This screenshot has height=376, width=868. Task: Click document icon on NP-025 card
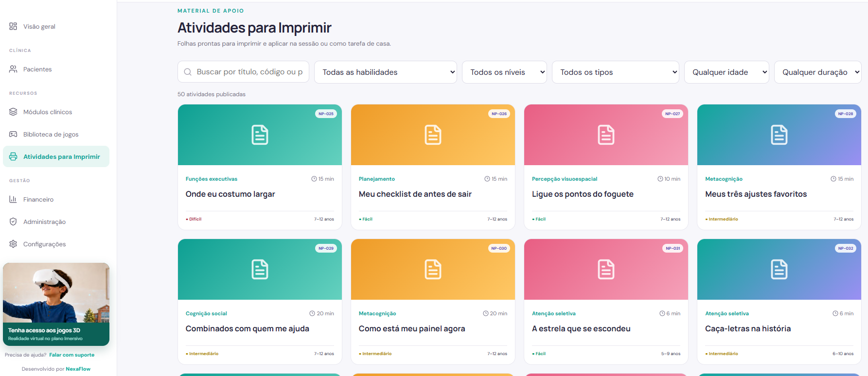[260, 135]
